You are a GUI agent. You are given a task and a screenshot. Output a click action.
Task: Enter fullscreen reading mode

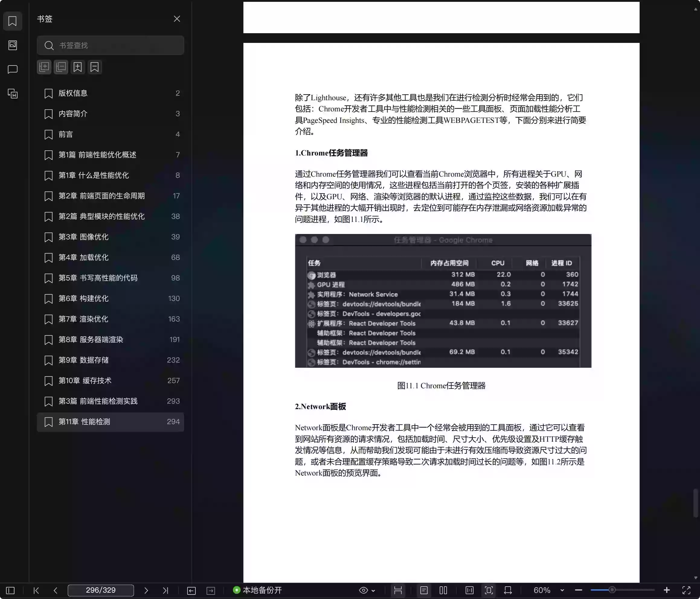tap(687, 590)
